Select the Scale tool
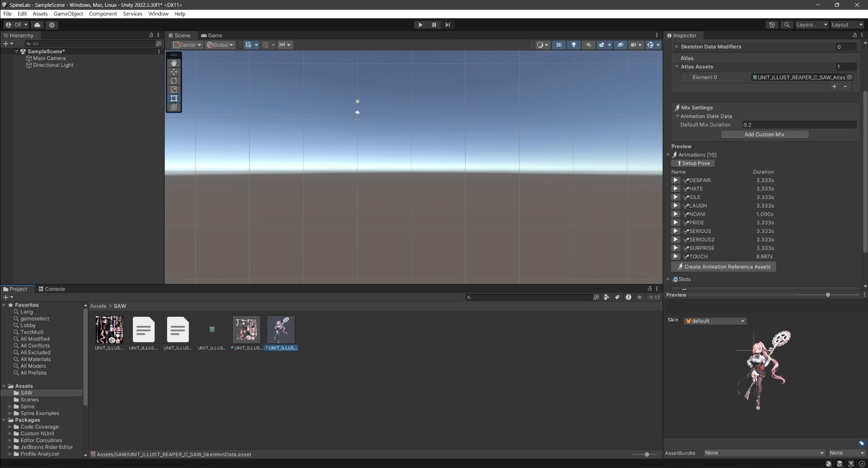The image size is (868, 468). 174,90
